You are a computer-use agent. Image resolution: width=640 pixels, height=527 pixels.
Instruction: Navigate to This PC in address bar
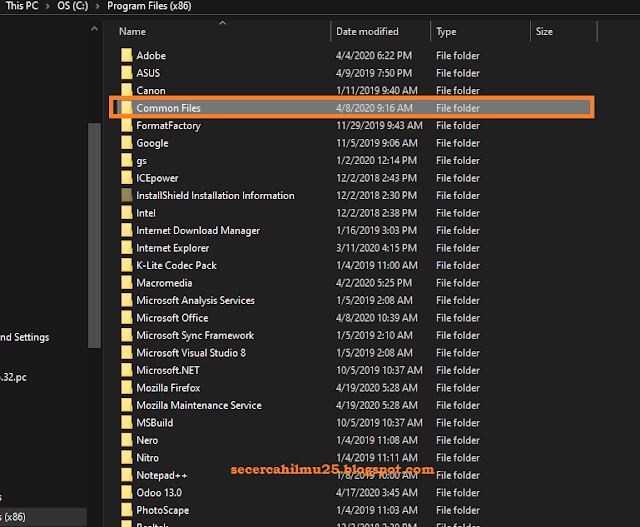pyautogui.click(x=22, y=6)
